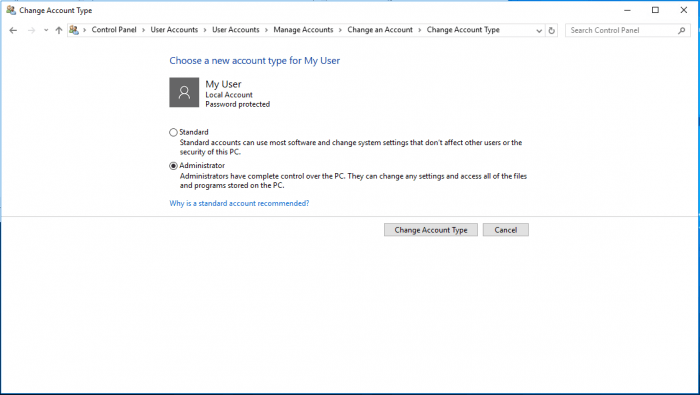Open the recent locations dropdown arrow

pyautogui.click(x=46, y=30)
